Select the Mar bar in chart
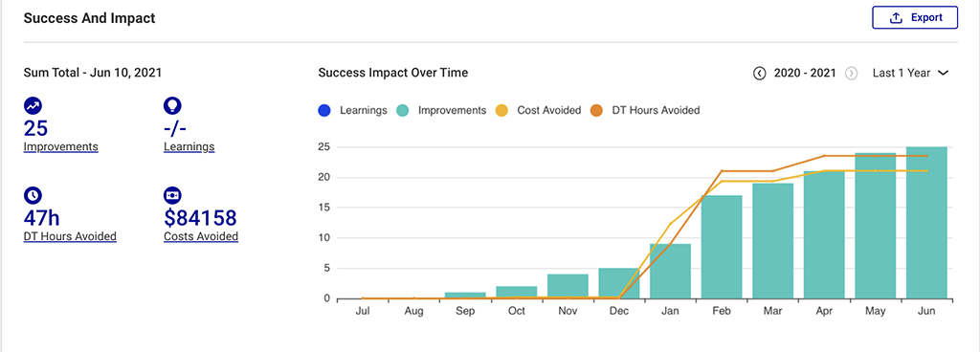The height and width of the screenshot is (352, 980). tap(772, 241)
